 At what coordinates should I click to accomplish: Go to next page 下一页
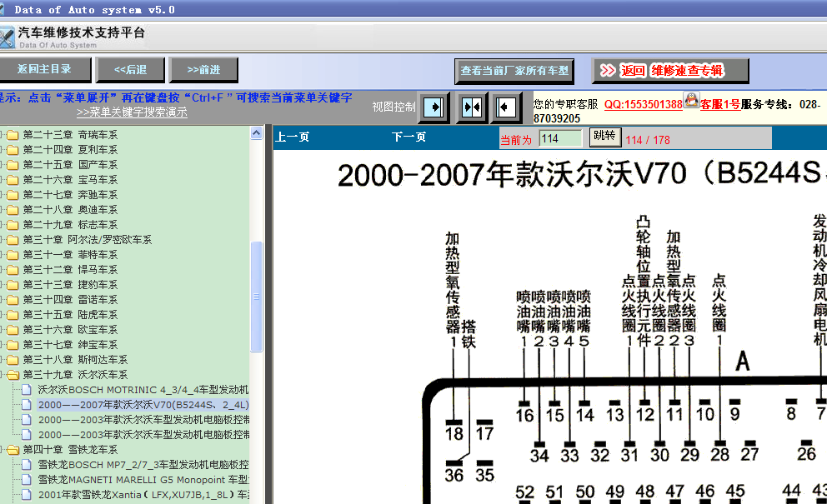tap(408, 137)
